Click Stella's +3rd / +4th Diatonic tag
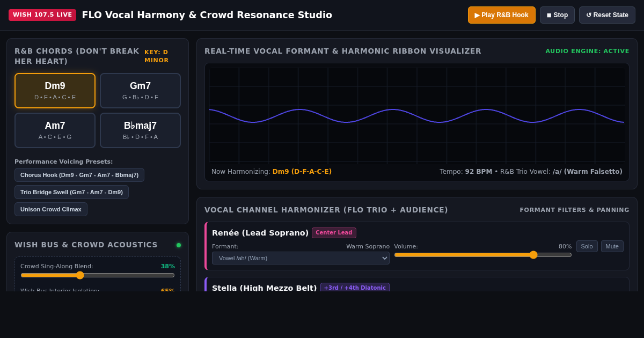 click(x=355, y=288)
